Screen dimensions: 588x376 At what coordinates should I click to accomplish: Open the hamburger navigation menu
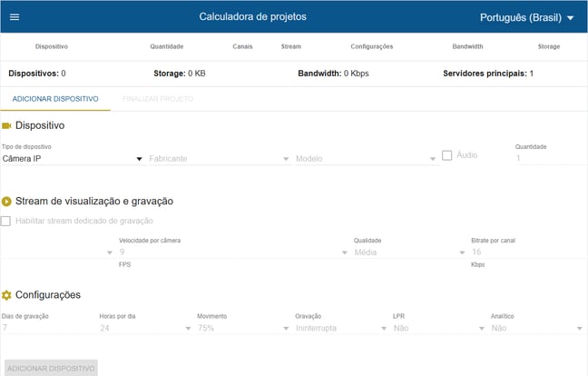point(14,17)
